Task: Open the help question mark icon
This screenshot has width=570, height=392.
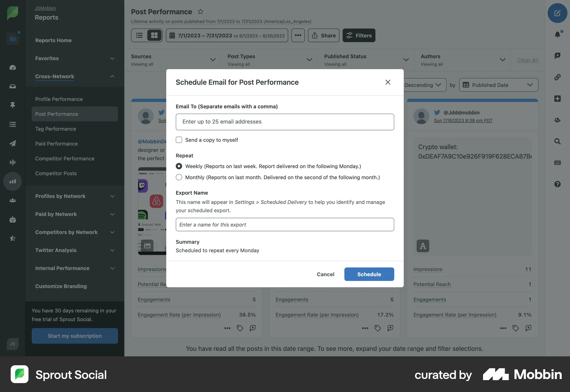Action: click(558, 184)
